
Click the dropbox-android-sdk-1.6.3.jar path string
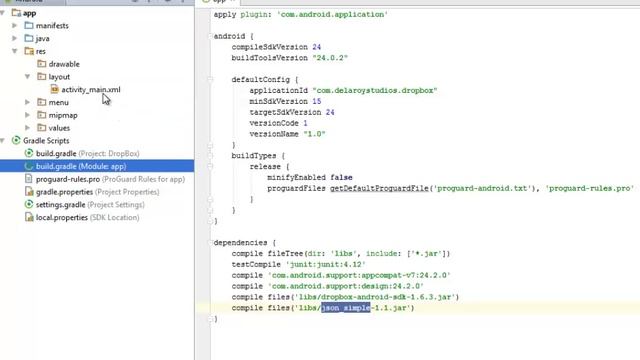click(x=376, y=297)
